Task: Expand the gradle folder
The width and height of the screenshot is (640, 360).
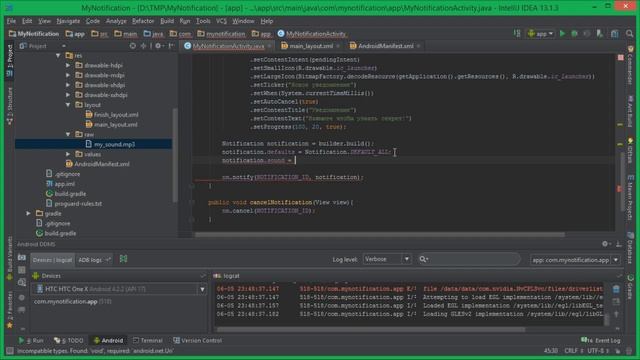Action: 28,213
